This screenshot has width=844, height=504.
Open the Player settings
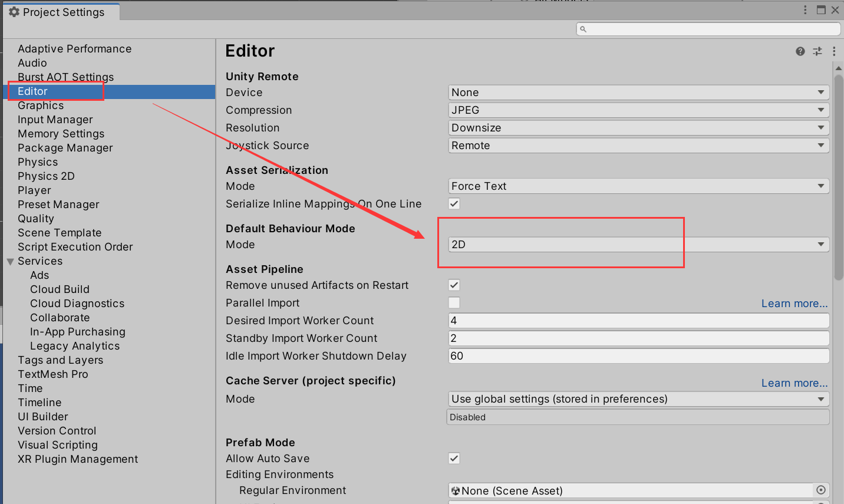(34, 190)
